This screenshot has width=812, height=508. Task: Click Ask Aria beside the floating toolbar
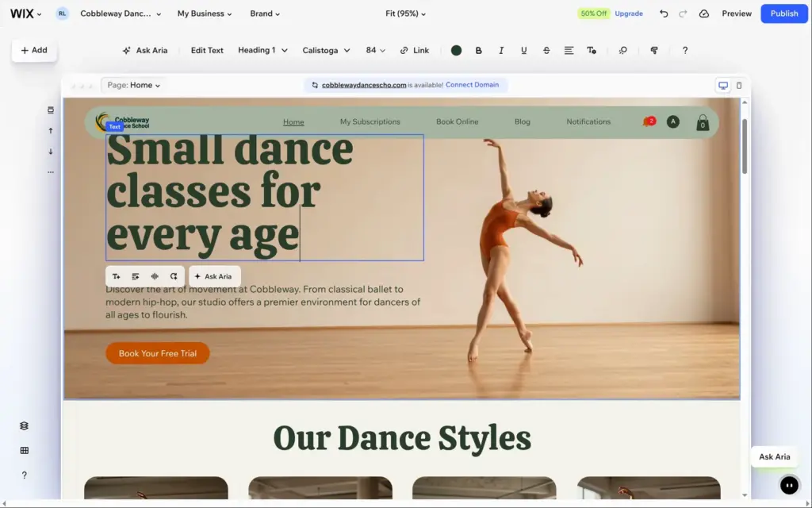coord(214,276)
